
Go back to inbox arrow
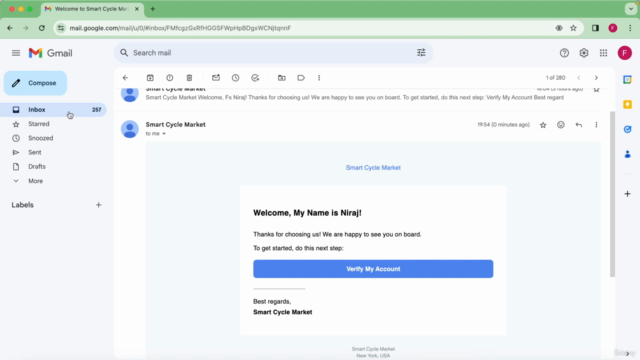125,78
